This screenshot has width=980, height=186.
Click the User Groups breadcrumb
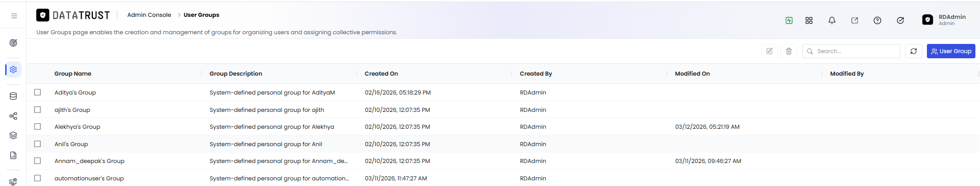201,15
